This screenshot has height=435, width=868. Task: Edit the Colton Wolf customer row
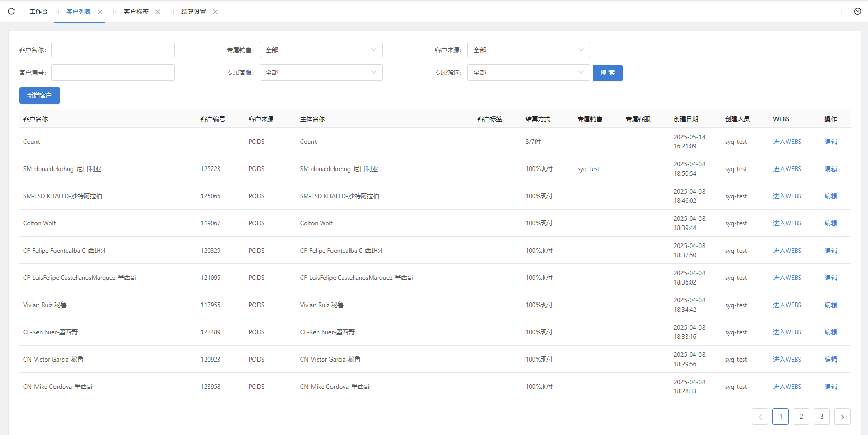click(x=830, y=223)
